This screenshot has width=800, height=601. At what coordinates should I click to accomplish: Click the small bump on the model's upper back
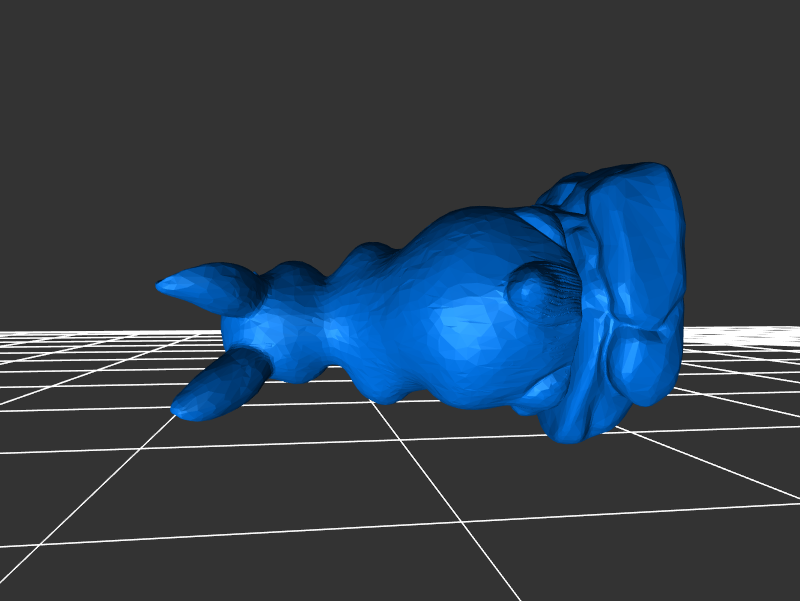click(365, 258)
